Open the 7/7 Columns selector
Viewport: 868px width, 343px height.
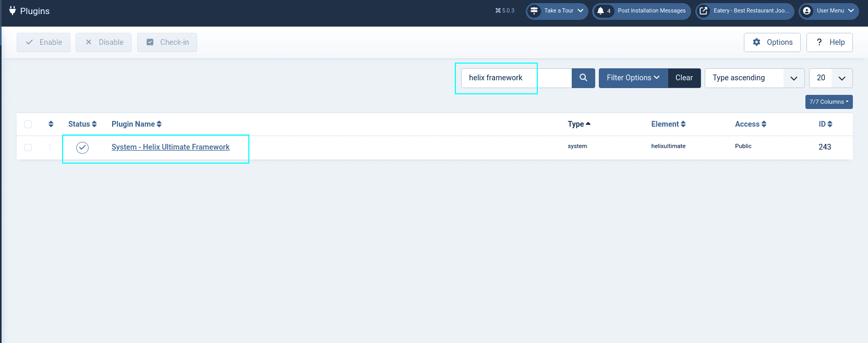point(828,102)
